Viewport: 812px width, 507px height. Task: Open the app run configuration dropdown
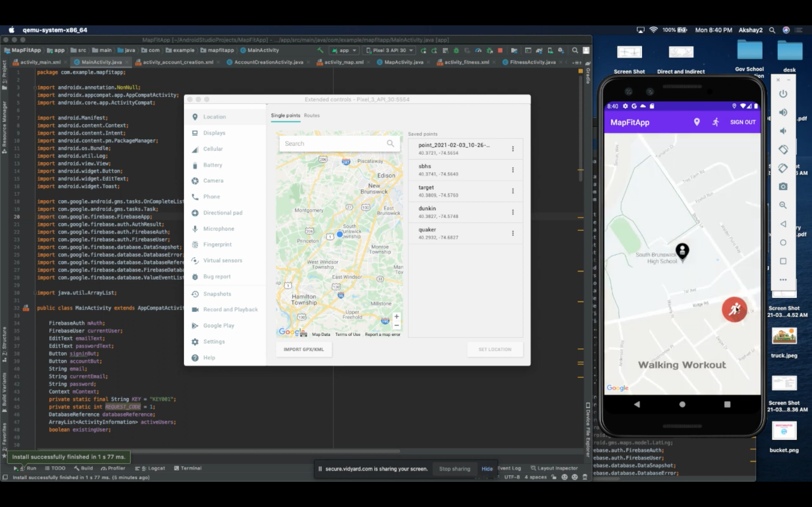pyautogui.click(x=344, y=50)
